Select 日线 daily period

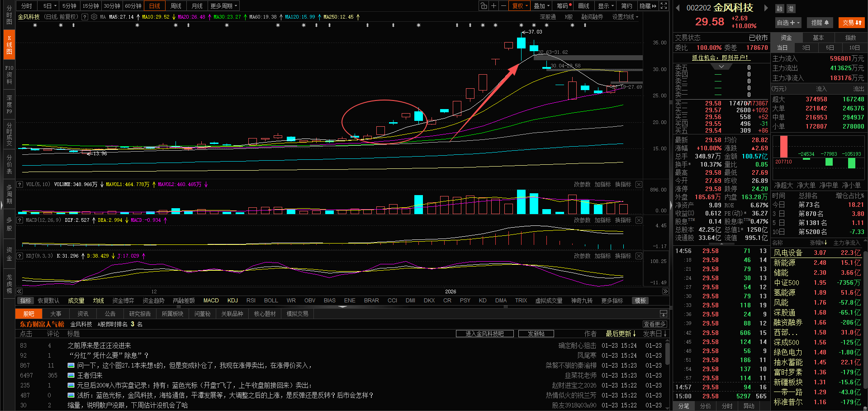pos(155,6)
